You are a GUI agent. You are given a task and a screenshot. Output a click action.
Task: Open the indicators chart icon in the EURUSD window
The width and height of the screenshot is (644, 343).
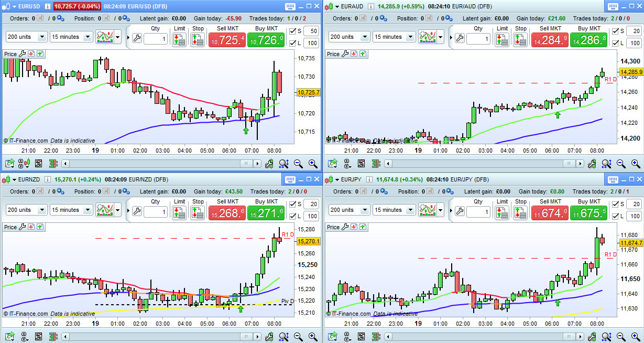pos(104,37)
